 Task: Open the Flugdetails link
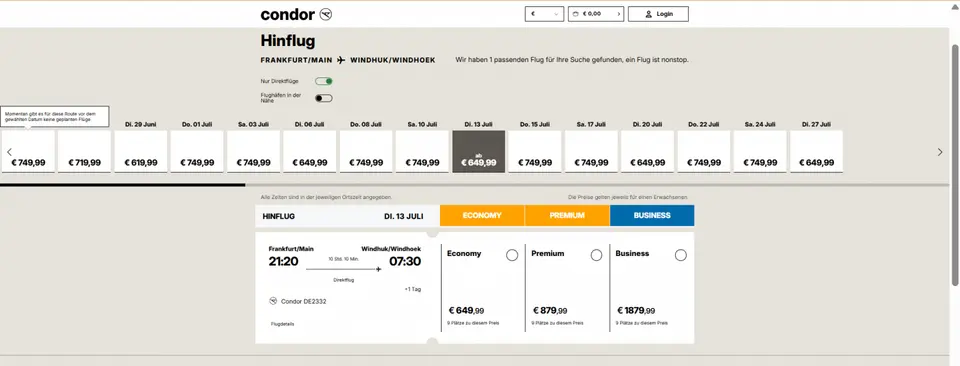pyautogui.click(x=282, y=324)
